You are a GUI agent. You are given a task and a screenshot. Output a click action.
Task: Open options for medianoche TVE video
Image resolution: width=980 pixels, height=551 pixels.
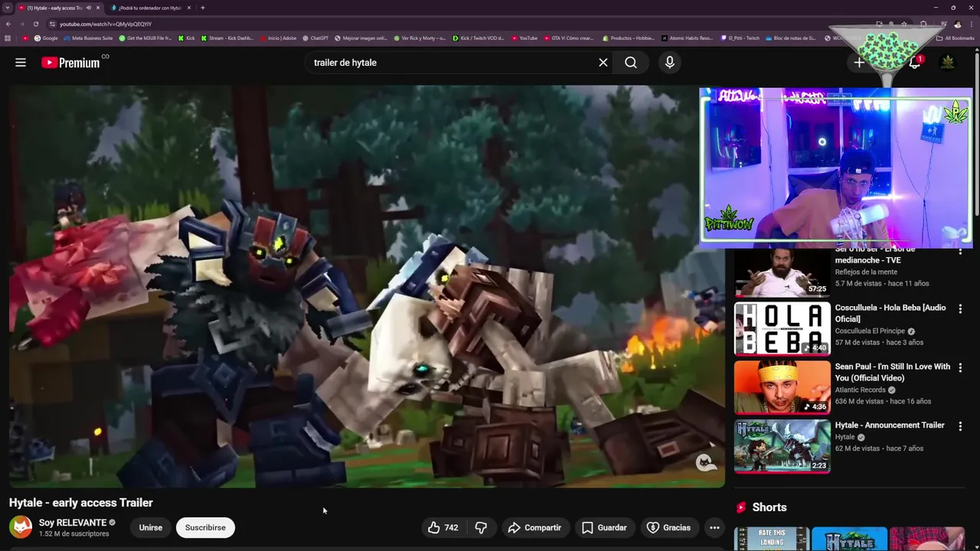pyautogui.click(x=960, y=252)
